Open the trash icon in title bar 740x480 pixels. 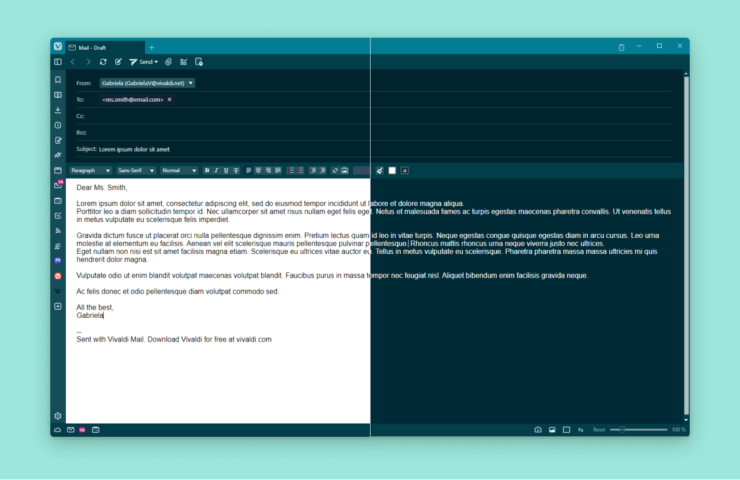click(x=622, y=47)
